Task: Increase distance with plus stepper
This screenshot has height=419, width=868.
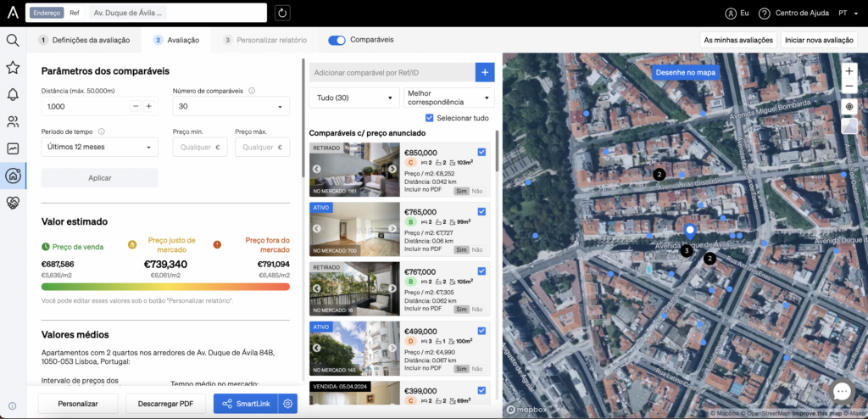Action: click(149, 106)
